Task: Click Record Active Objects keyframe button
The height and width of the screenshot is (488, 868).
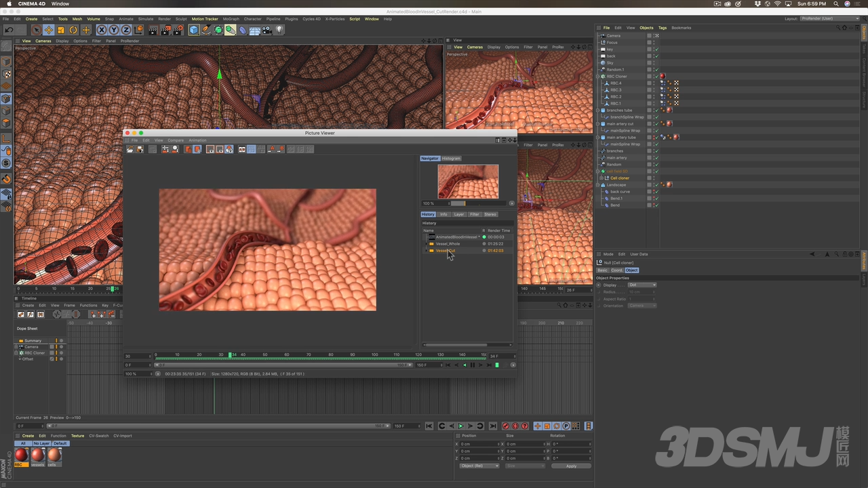Action: click(506, 426)
